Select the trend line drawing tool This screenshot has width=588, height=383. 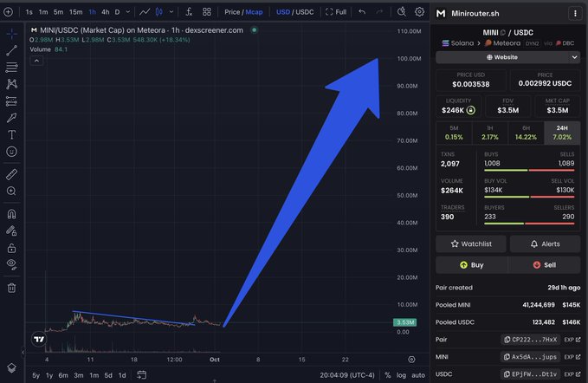coord(11,50)
